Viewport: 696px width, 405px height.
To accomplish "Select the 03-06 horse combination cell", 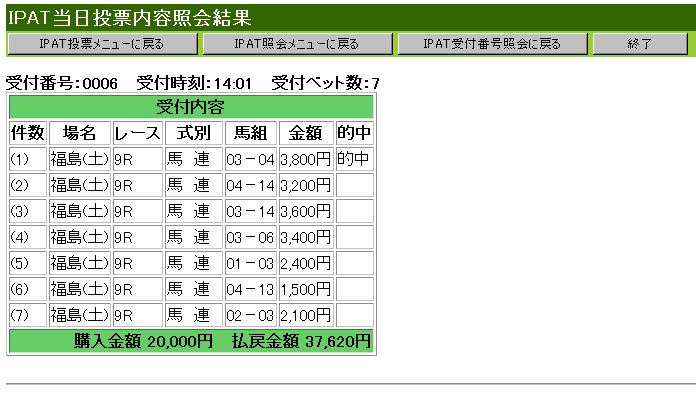I will point(251,237).
